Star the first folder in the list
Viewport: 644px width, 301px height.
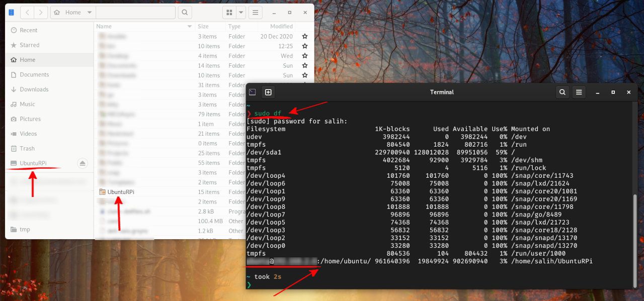point(304,37)
